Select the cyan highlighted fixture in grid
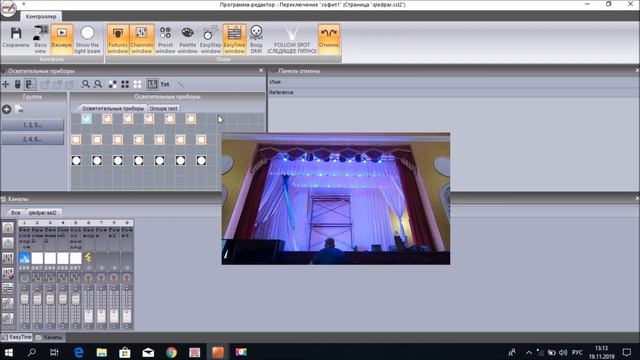640x360 pixels. tap(87, 119)
